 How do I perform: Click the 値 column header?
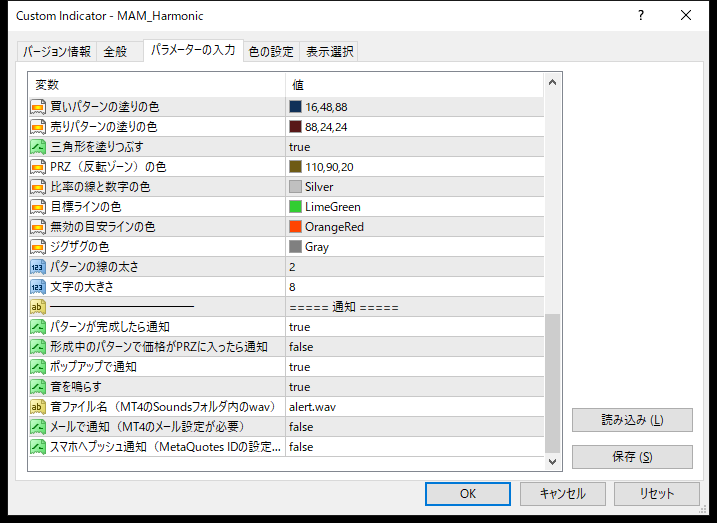point(415,85)
